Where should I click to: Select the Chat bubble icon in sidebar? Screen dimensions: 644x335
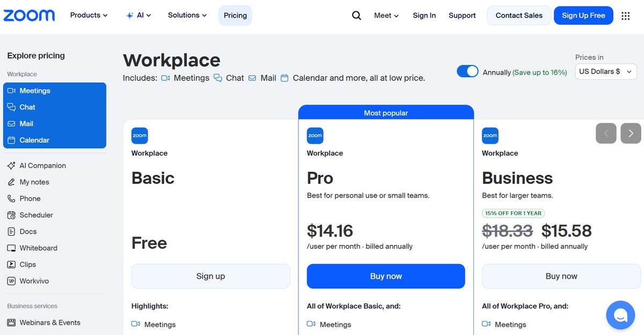[x=11, y=107]
